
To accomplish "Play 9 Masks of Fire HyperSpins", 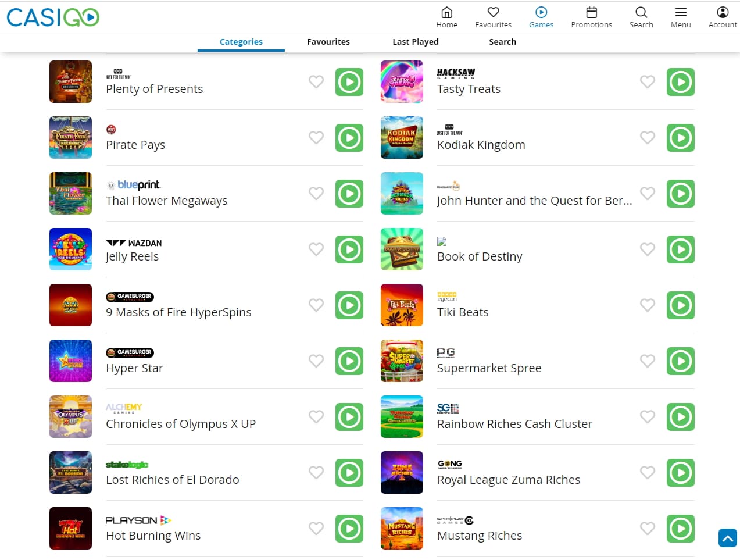I will pyautogui.click(x=349, y=305).
